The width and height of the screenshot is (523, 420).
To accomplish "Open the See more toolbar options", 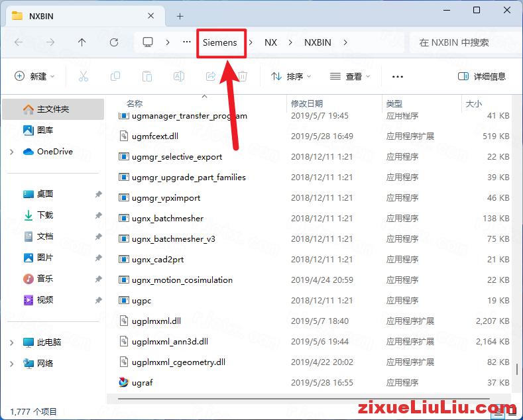I will click(x=397, y=77).
